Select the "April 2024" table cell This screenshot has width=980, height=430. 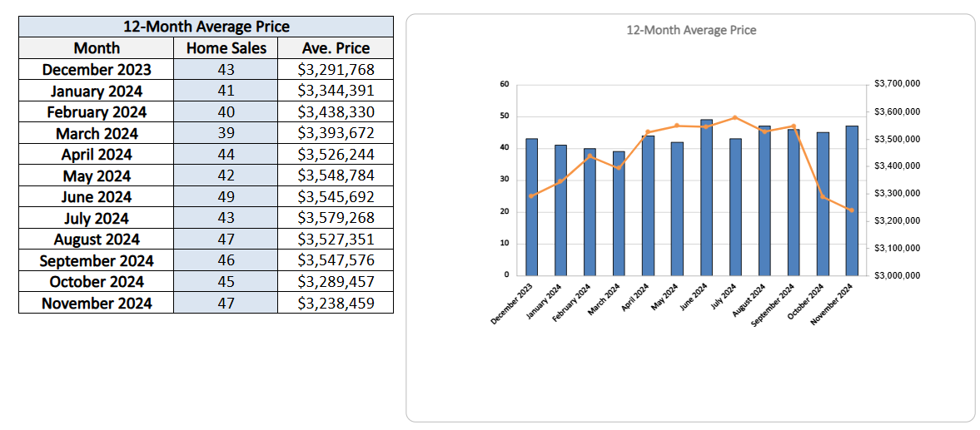[97, 154]
